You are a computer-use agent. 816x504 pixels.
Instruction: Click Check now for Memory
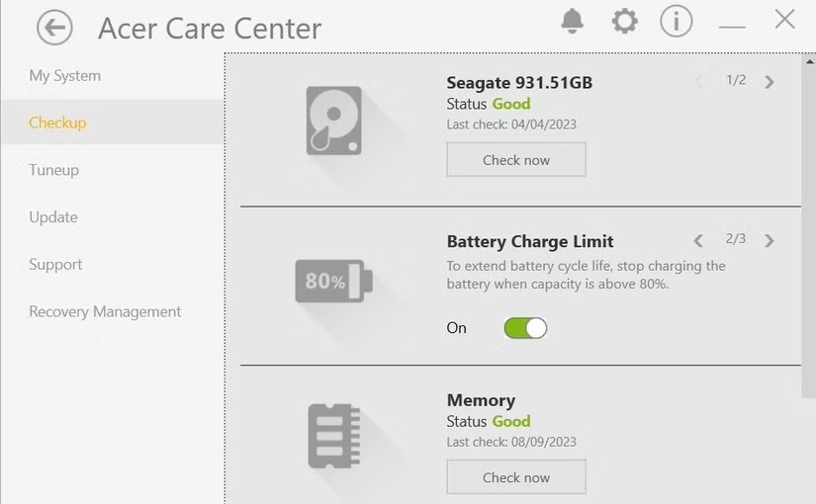pos(516,477)
